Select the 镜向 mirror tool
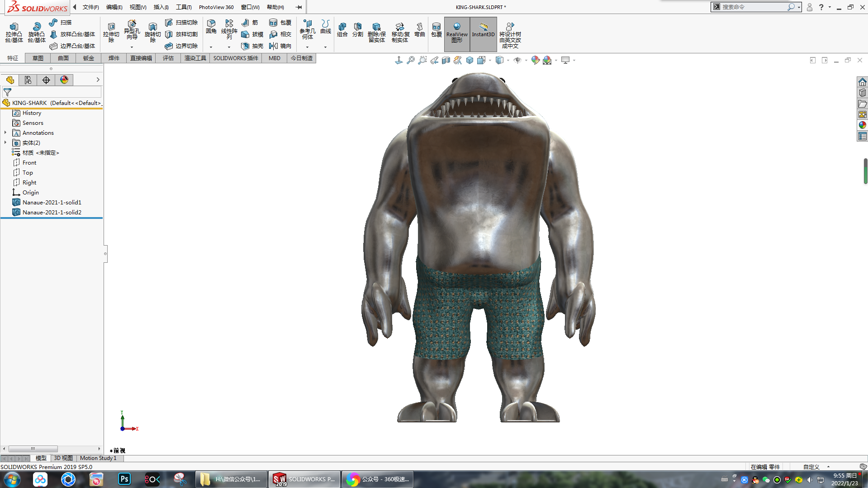Viewport: 868px width, 488px height. point(280,46)
